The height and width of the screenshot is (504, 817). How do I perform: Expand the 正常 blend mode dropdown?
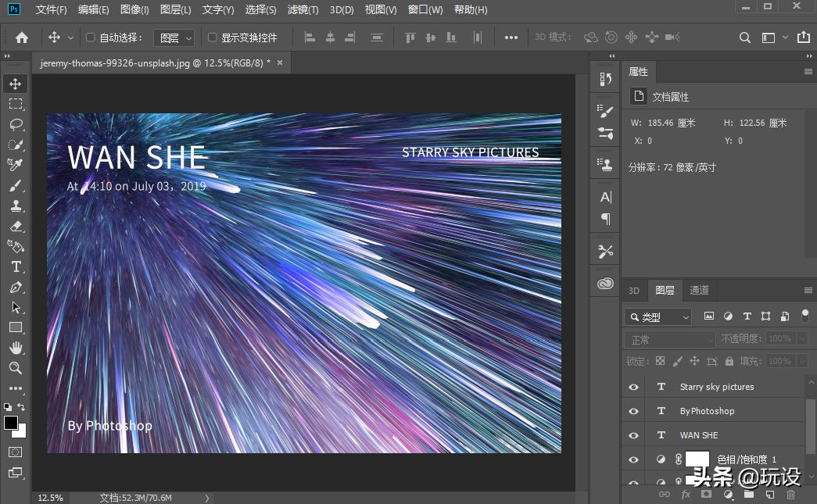669,339
